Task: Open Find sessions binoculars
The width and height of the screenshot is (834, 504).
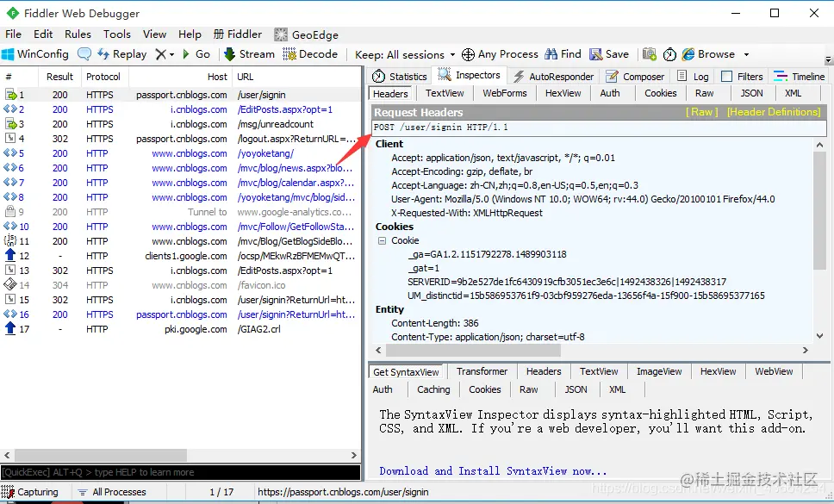Action: [563, 54]
